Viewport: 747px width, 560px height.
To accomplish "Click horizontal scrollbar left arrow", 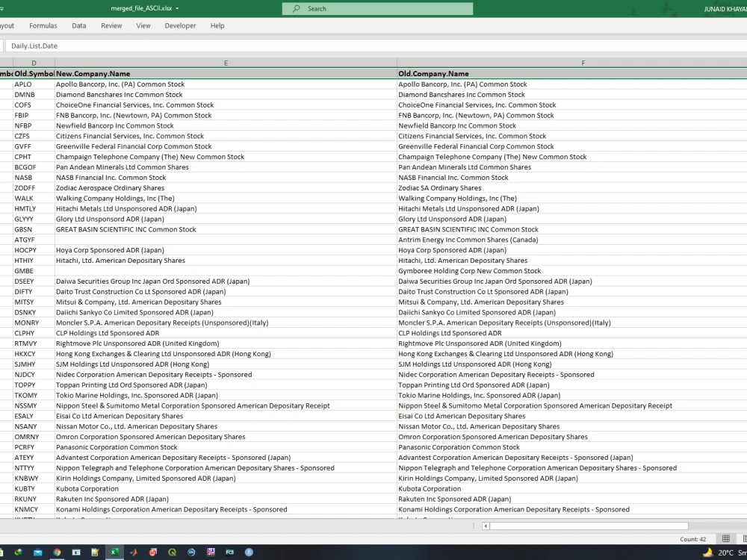I will 486,526.
